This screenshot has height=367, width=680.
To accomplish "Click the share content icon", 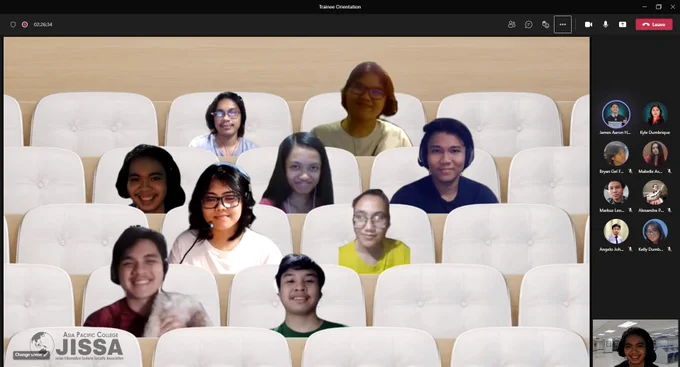I will [622, 25].
